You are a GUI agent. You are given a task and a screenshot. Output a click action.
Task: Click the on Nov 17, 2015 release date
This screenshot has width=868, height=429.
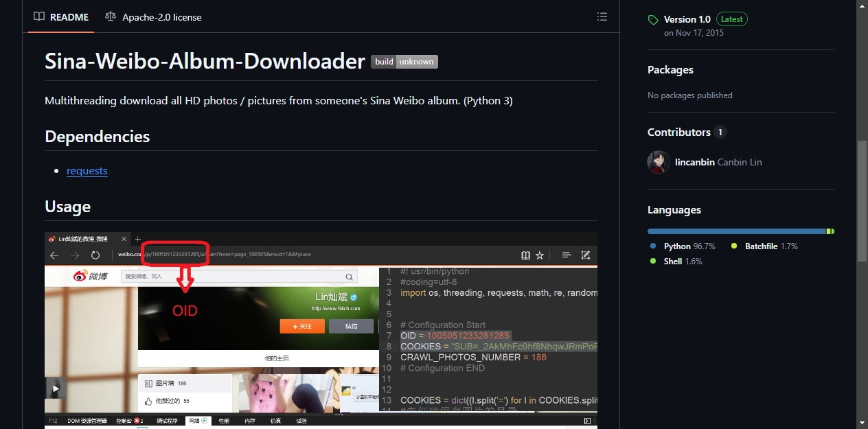694,32
